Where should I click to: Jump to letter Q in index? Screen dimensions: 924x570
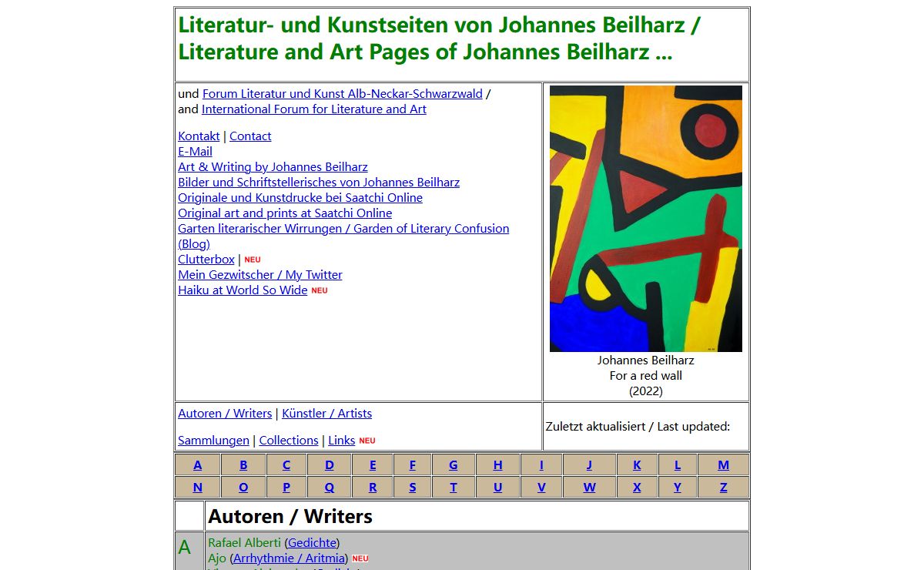pos(330,488)
